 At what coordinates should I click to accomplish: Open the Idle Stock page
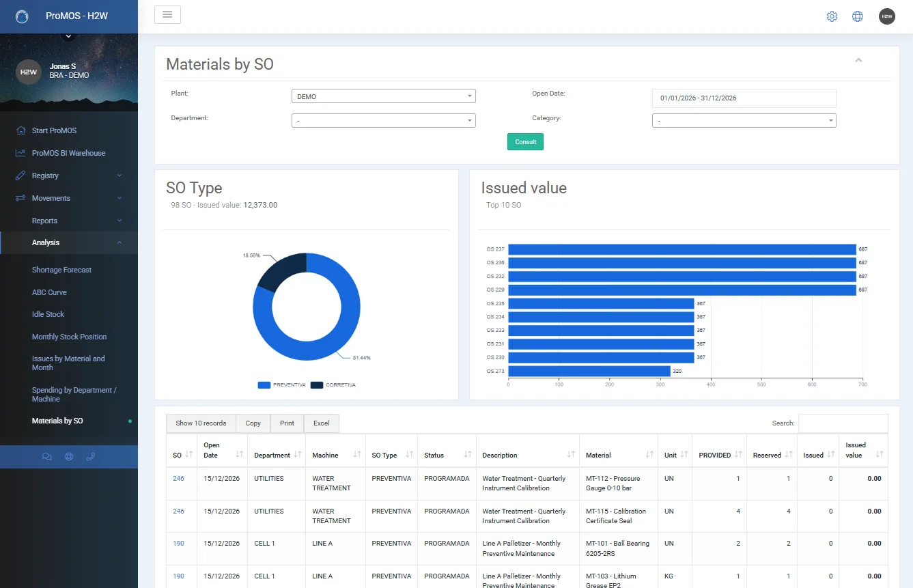click(x=48, y=314)
